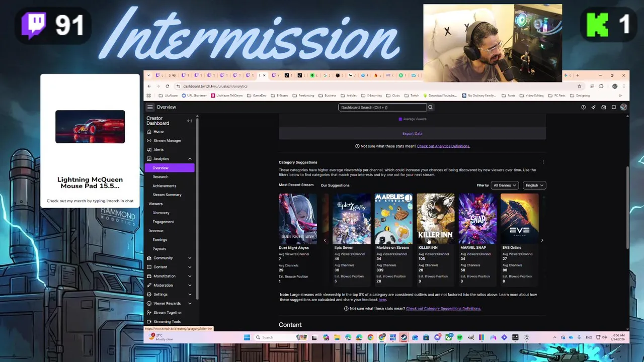This screenshot has width=644, height=362.
Task: Open Streaming Tools in the sidebar
Action: tap(167, 322)
